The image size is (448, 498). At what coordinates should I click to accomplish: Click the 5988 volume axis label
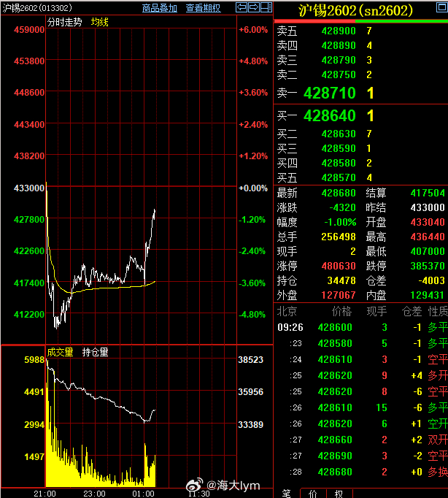coord(34,360)
